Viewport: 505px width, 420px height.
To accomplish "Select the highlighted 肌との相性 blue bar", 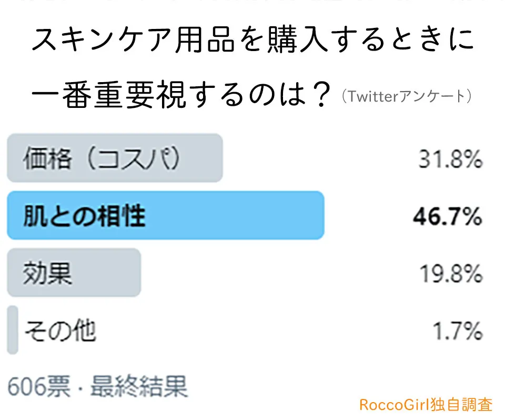I will (x=165, y=215).
